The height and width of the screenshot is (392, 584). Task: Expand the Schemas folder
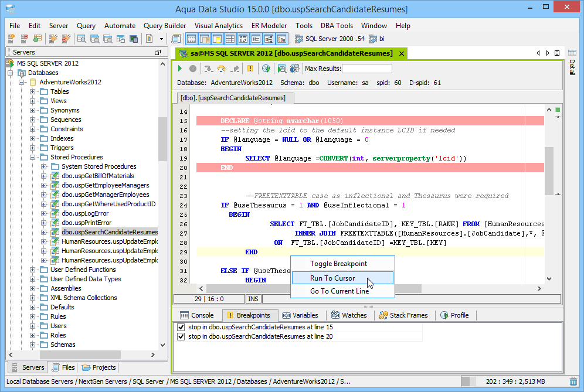[33, 345]
